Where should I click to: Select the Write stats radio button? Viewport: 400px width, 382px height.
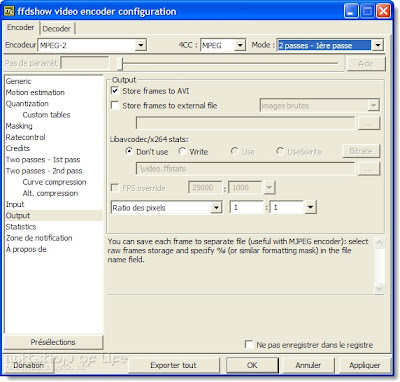[182, 151]
